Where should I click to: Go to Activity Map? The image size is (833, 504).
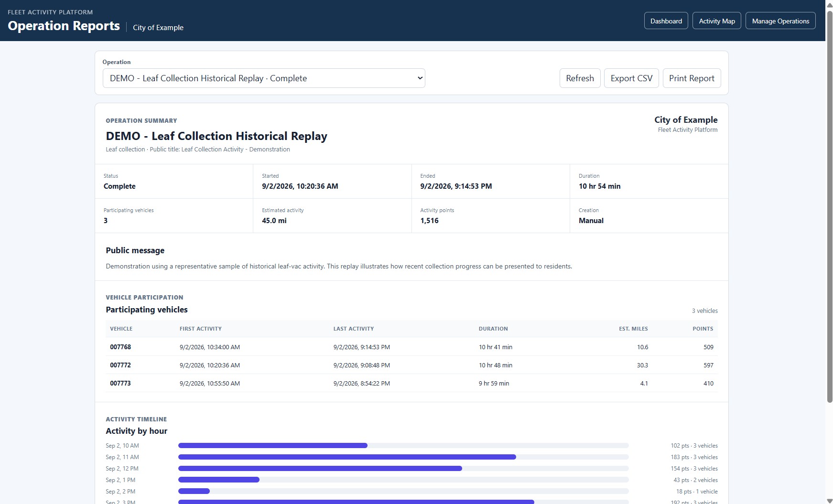(x=716, y=21)
